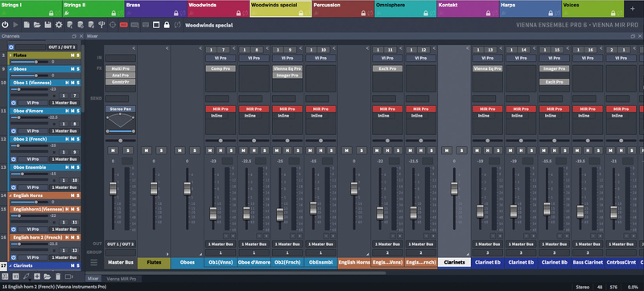Click the Stereo Pan button on Master Bus
Screen dimensions: 644x291
[120, 109]
